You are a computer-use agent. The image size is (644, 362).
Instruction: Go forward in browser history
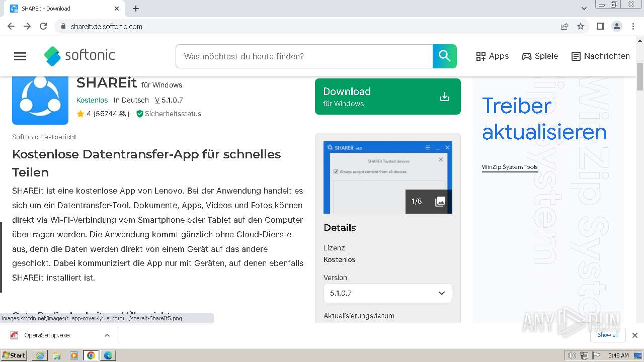point(27,26)
